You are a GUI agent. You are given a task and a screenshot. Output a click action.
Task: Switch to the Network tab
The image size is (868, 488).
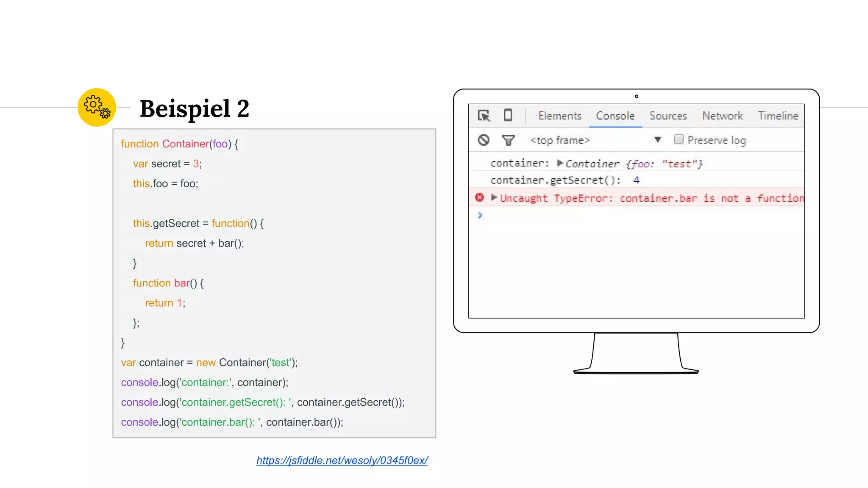pyautogui.click(x=722, y=116)
